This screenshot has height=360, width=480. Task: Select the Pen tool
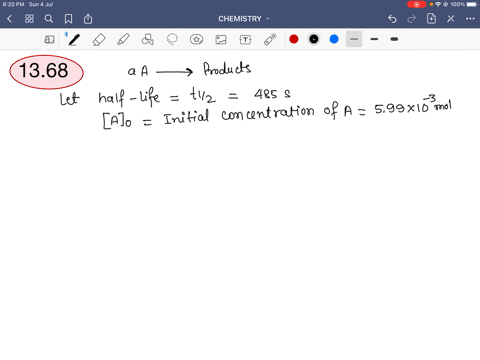click(x=74, y=39)
